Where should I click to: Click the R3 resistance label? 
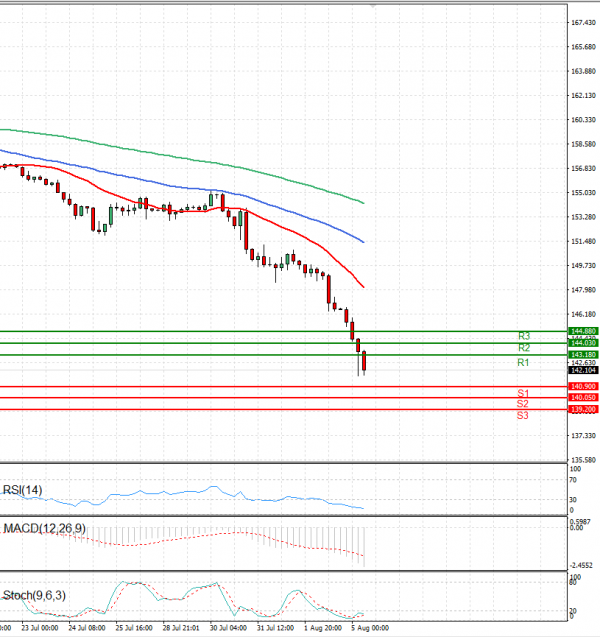pos(524,336)
